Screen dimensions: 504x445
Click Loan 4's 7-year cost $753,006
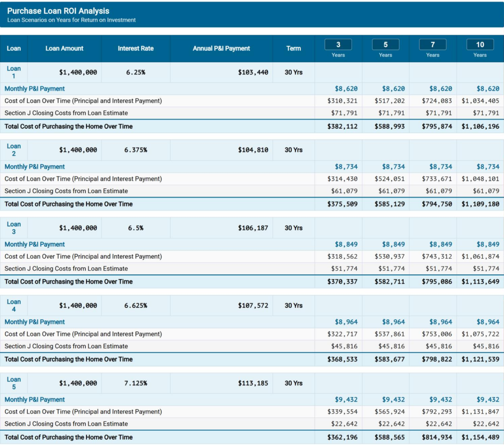coord(437,334)
